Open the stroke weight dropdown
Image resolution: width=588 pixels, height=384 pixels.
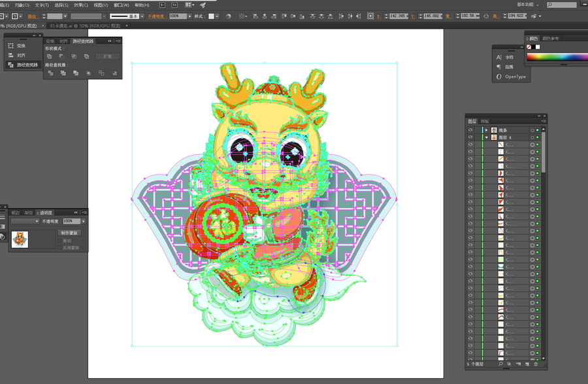(x=65, y=16)
